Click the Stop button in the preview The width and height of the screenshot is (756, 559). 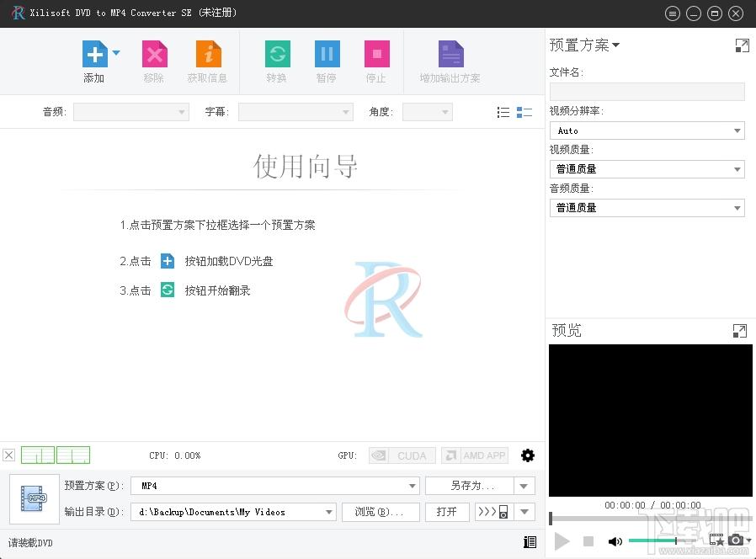pos(588,541)
